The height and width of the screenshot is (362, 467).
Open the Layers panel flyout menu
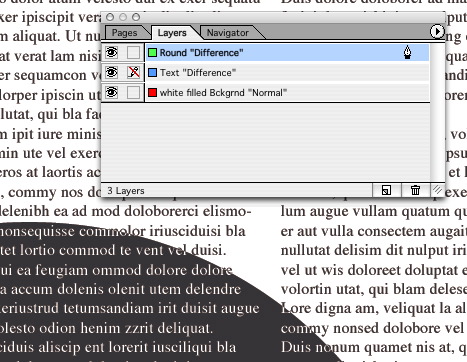437,32
